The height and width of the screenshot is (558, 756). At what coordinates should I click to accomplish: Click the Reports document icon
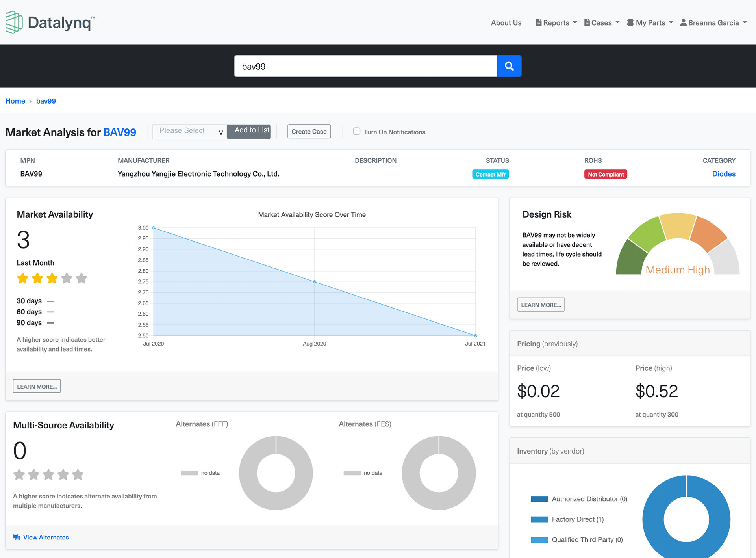coord(539,23)
